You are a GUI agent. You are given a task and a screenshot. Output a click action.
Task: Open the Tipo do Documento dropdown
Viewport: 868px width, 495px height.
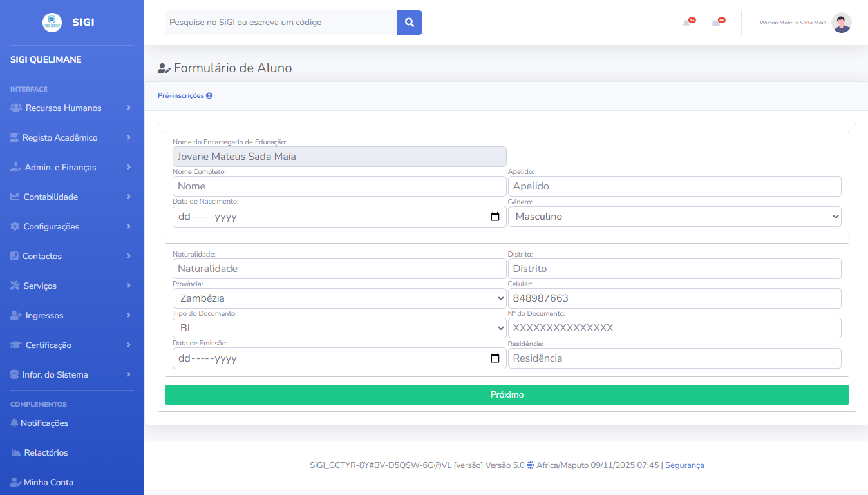[339, 328]
